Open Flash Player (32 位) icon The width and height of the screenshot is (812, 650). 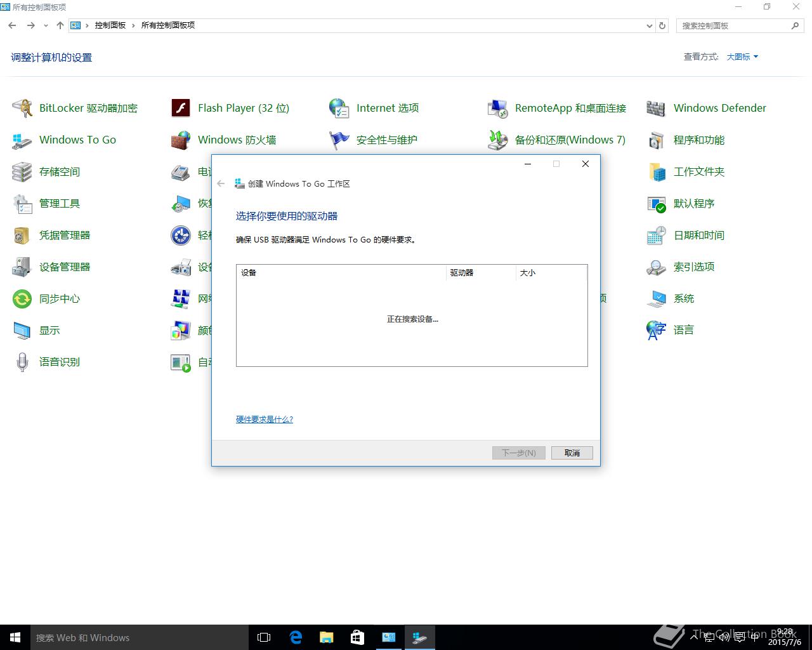click(x=181, y=108)
